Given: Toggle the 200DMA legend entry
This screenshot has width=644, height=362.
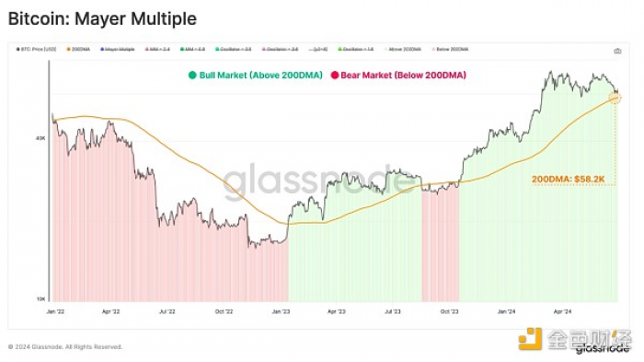Looking at the screenshot, I should pos(78,50).
